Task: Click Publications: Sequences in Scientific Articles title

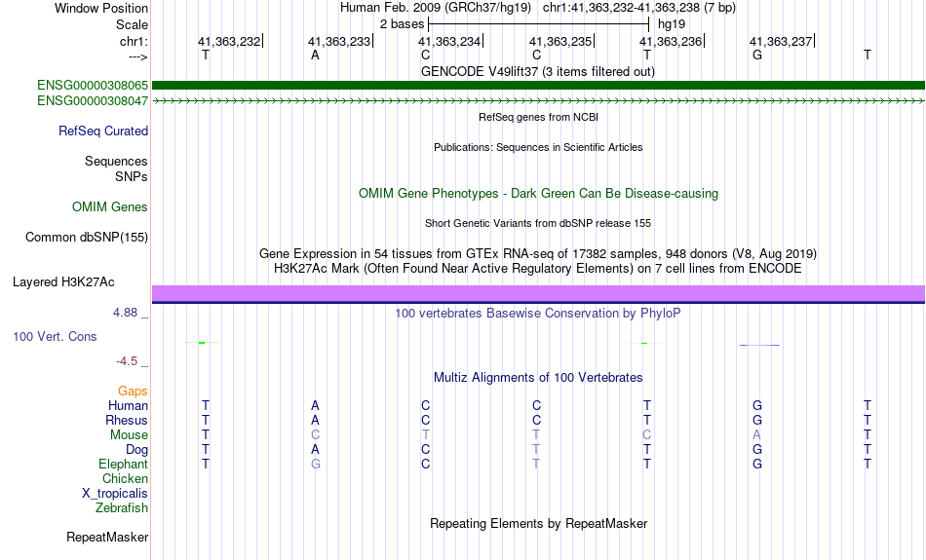Action: tap(538, 147)
